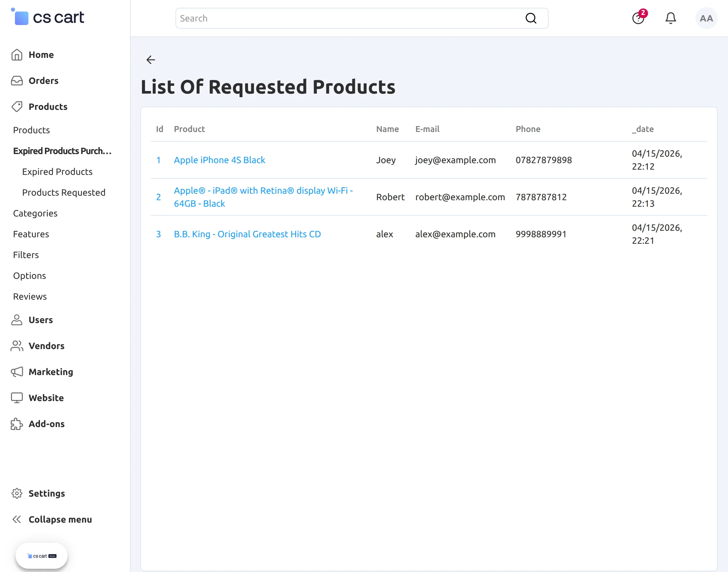Click the Phone column header
The width and height of the screenshot is (728, 572).
coord(528,129)
